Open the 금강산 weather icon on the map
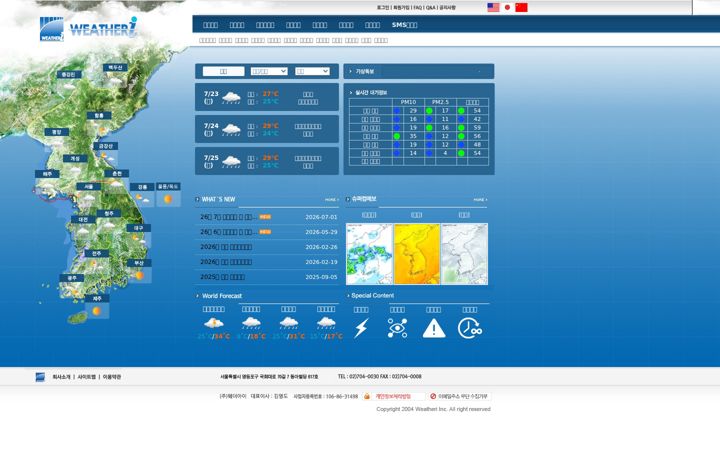Screen dimensions: 720x450 (107, 157)
